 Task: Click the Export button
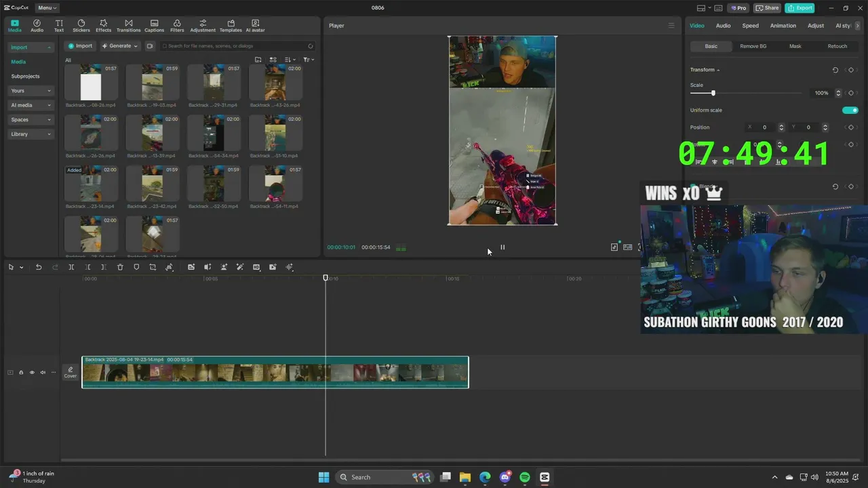click(800, 8)
